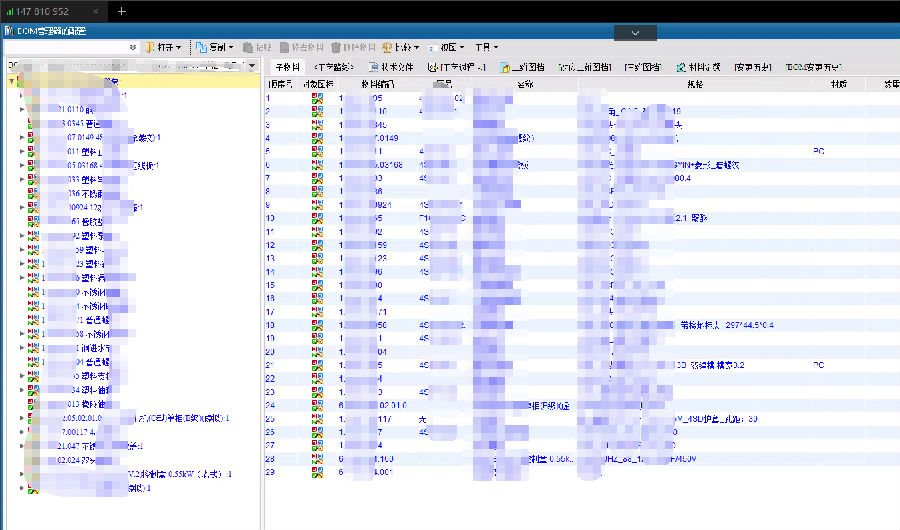The image size is (900, 530).
Task: Expand the tree node containing 07.0149
Action: [x=22, y=137]
